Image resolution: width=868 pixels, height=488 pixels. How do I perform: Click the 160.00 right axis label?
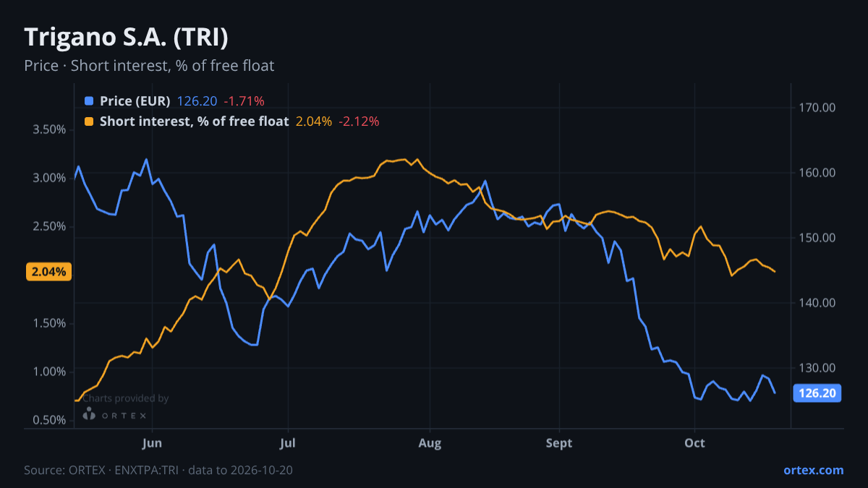pos(817,173)
